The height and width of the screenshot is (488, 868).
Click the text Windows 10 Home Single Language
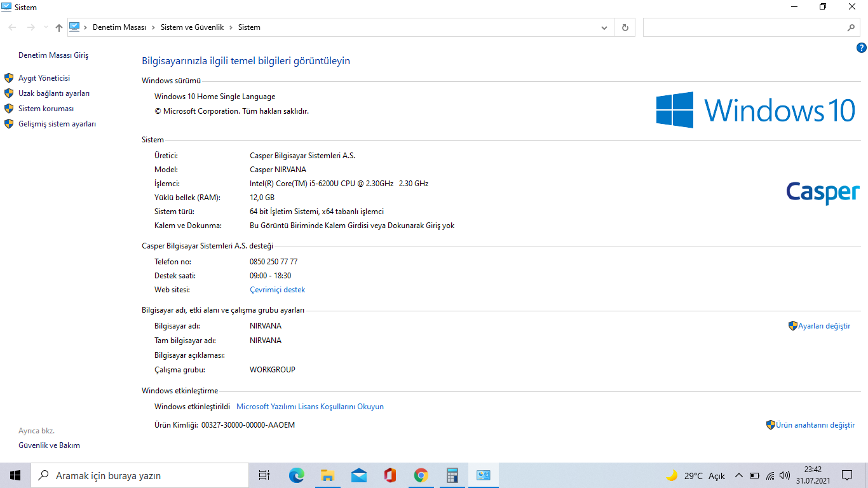215,97
